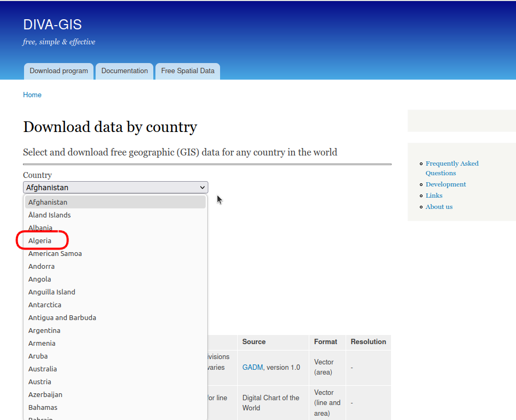
Task: Click the Country field label
Action: (37, 175)
